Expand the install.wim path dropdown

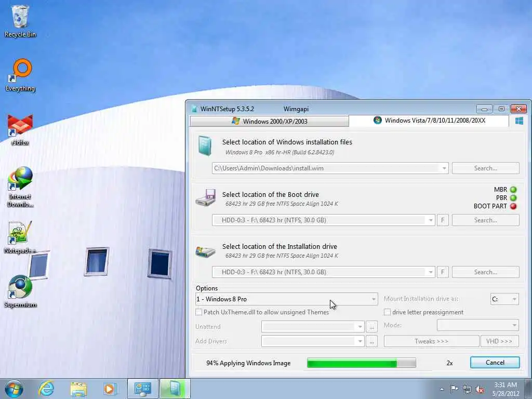click(444, 168)
